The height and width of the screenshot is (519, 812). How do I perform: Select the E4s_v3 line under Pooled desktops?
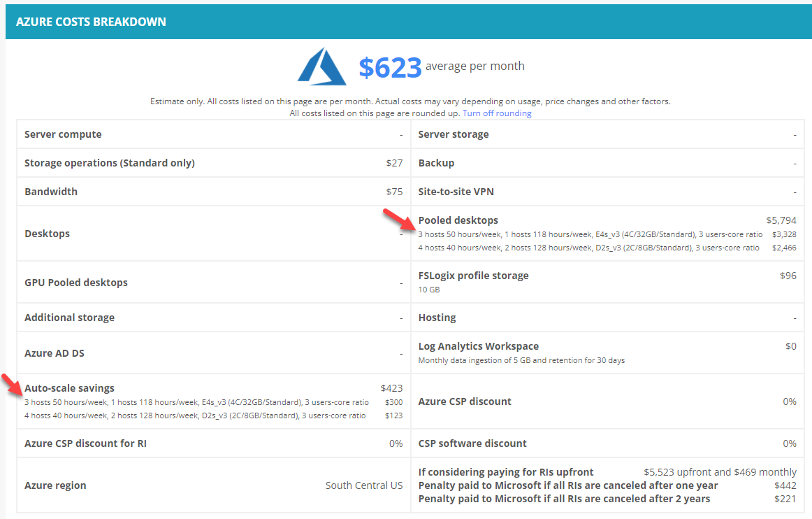point(590,234)
